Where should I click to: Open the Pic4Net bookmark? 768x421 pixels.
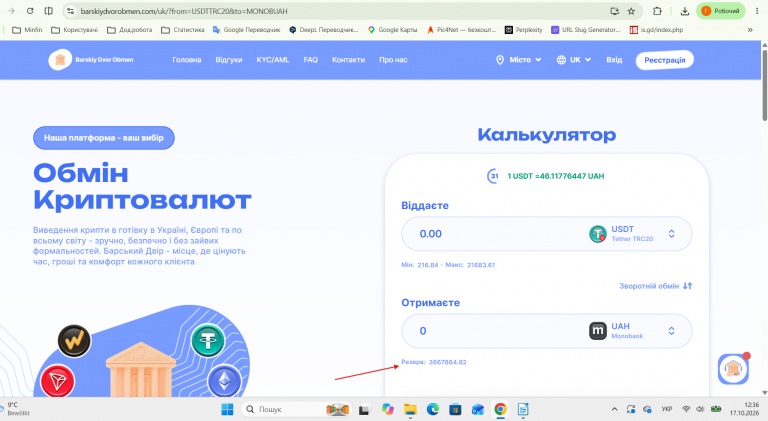coord(461,30)
